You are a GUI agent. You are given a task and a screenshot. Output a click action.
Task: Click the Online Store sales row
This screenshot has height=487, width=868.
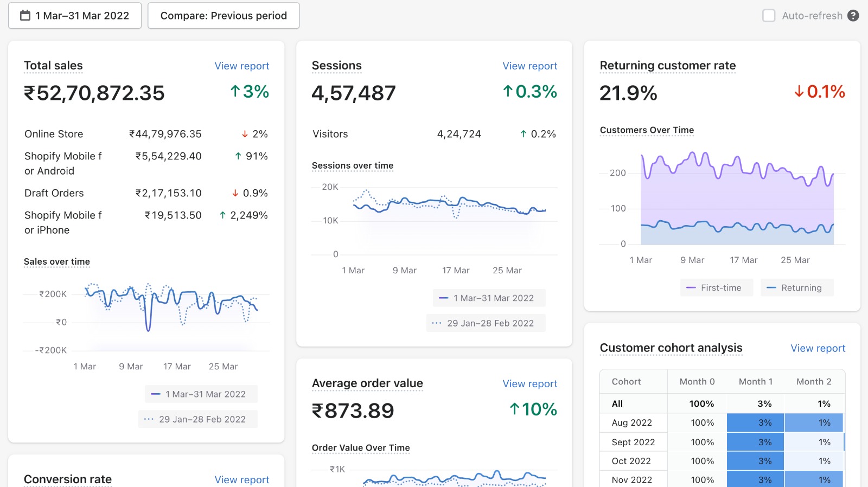[146, 134]
